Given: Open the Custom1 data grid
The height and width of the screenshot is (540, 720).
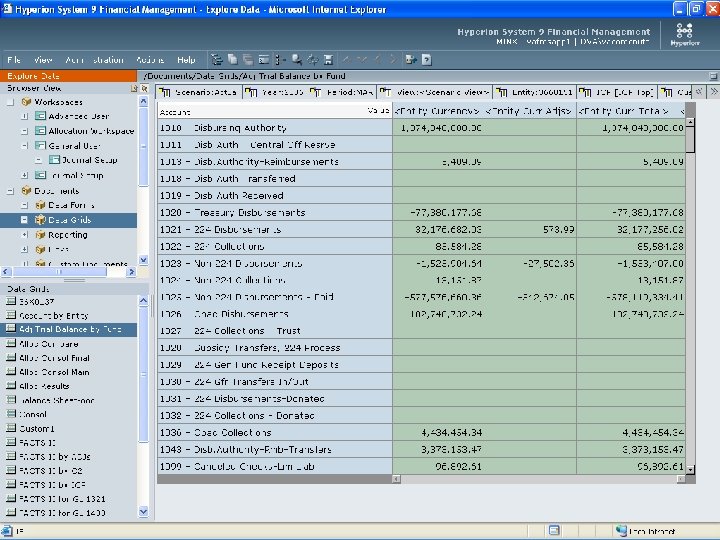Looking at the screenshot, I should pyautogui.click(x=37, y=428).
